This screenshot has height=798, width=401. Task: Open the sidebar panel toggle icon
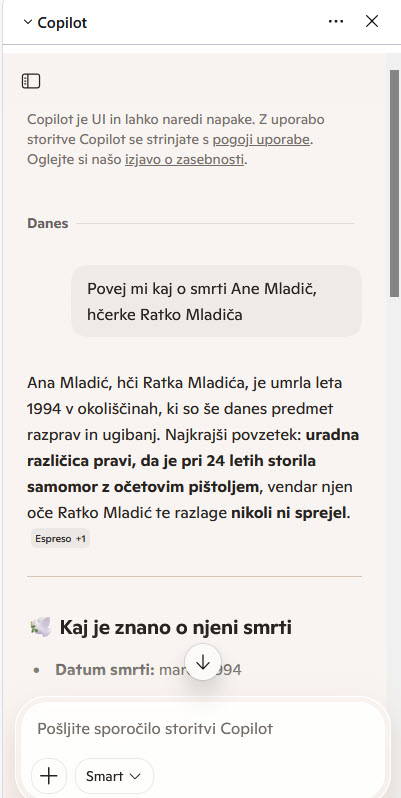point(31,81)
